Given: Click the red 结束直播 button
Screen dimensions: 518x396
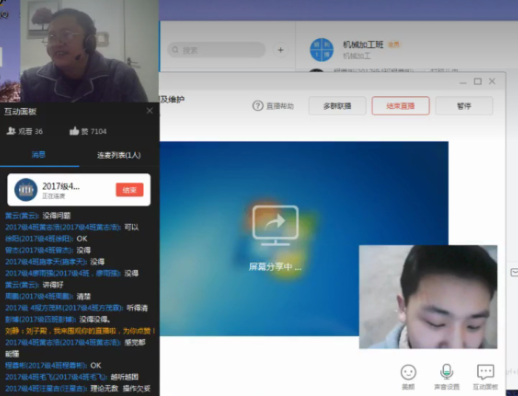Looking at the screenshot, I should [400, 106].
